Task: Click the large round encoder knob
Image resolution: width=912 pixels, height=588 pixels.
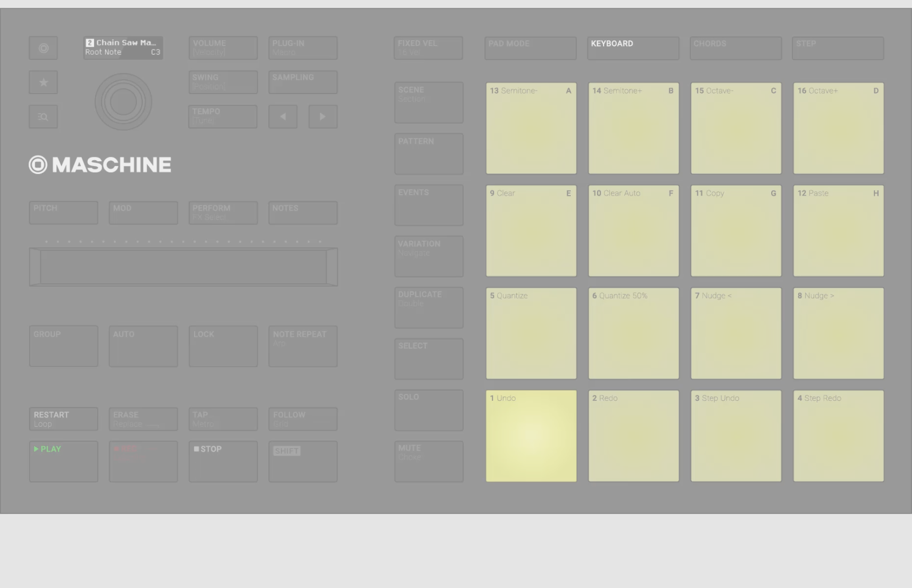Action: (x=123, y=102)
